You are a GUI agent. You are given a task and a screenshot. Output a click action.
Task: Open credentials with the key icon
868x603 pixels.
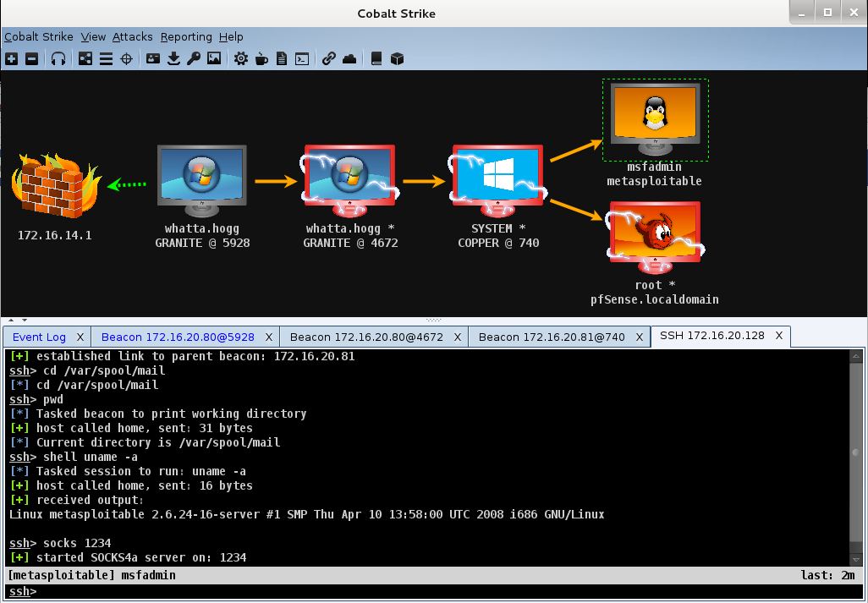(x=194, y=58)
